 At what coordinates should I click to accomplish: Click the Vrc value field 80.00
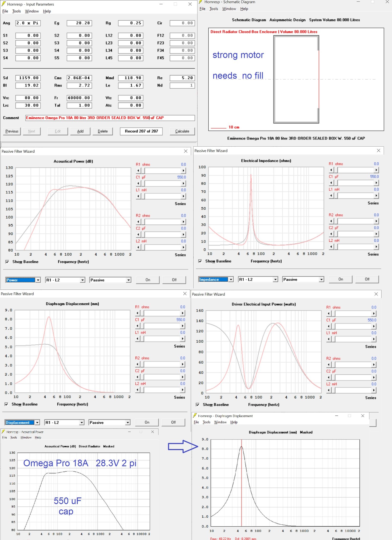pyautogui.click(x=28, y=98)
